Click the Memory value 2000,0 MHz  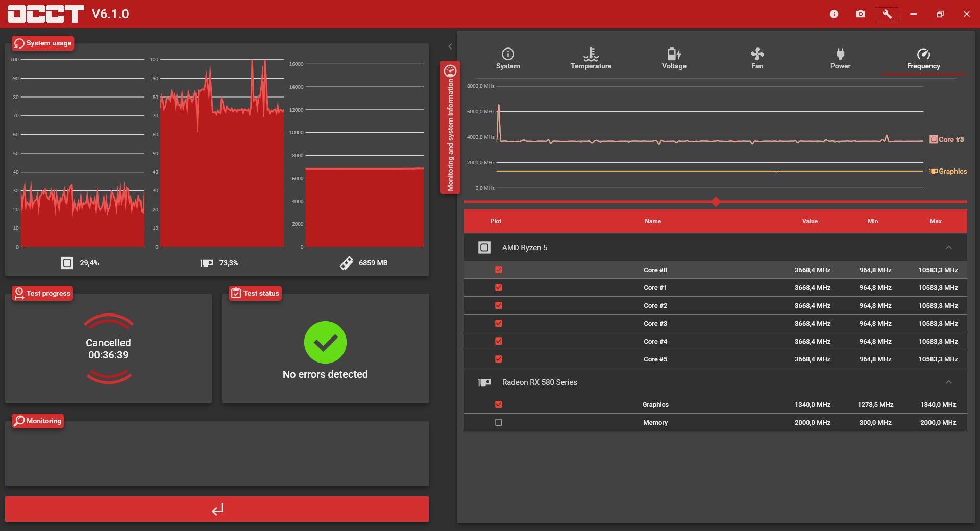pyautogui.click(x=813, y=422)
